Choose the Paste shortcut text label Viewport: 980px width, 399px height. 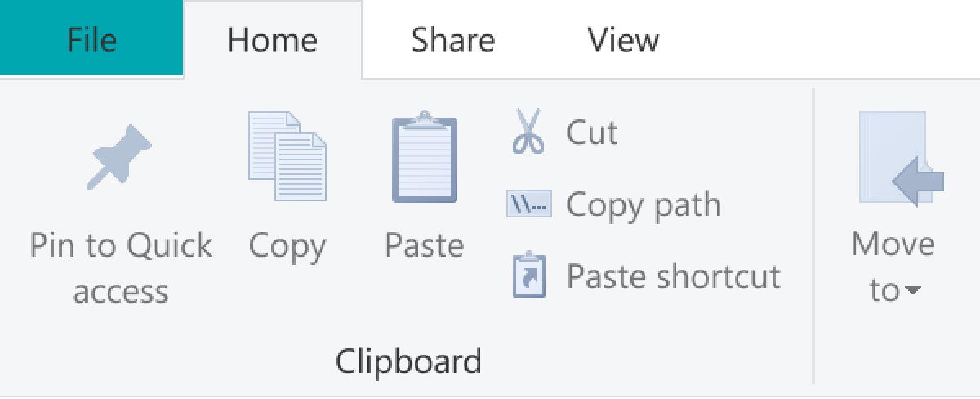(674, 276)
